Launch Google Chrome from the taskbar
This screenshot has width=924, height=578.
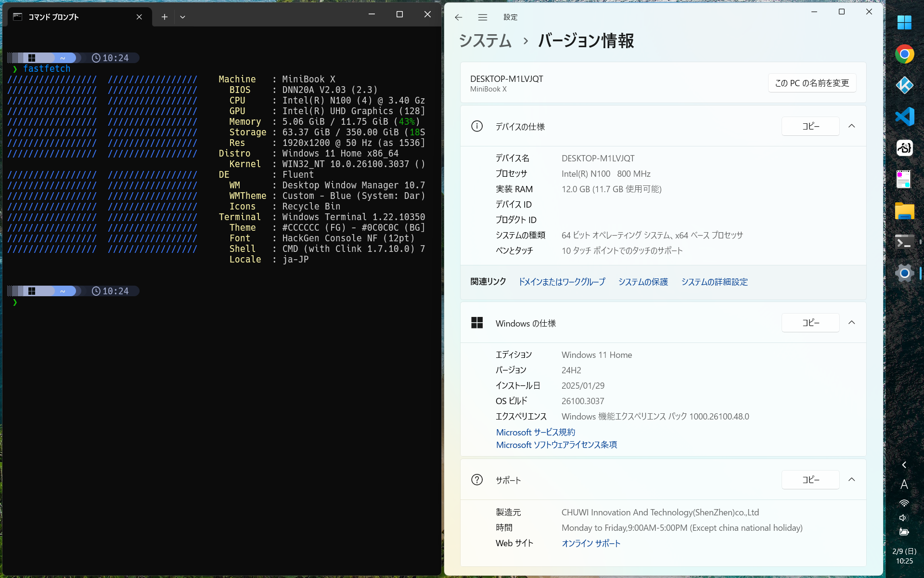pyautogui.click(x=904, y=54)
